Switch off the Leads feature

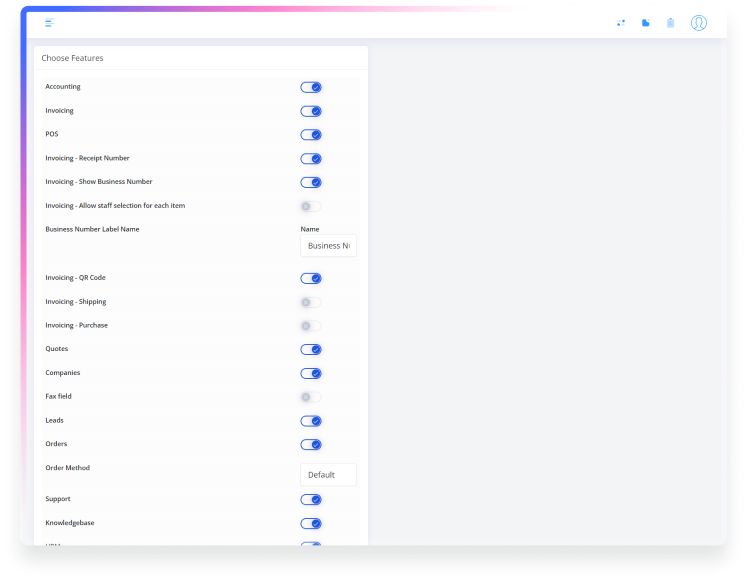click(311, 421)
